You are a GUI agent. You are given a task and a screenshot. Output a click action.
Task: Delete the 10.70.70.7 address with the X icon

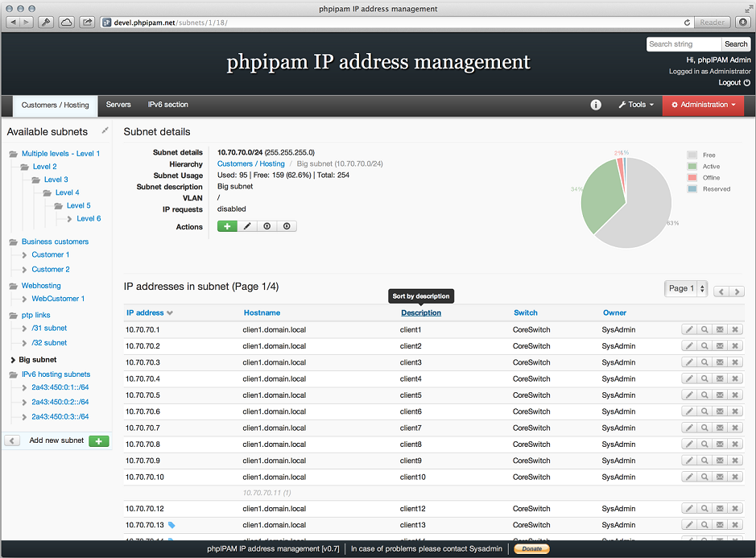tap(735, 428)
